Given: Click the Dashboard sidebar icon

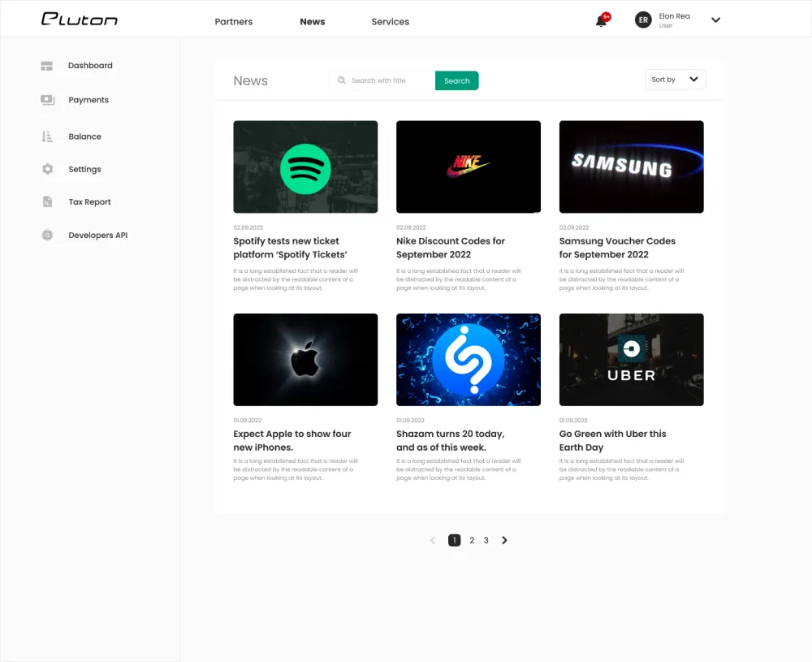Looking at the screenshot, I should click(x=47, y=66).
